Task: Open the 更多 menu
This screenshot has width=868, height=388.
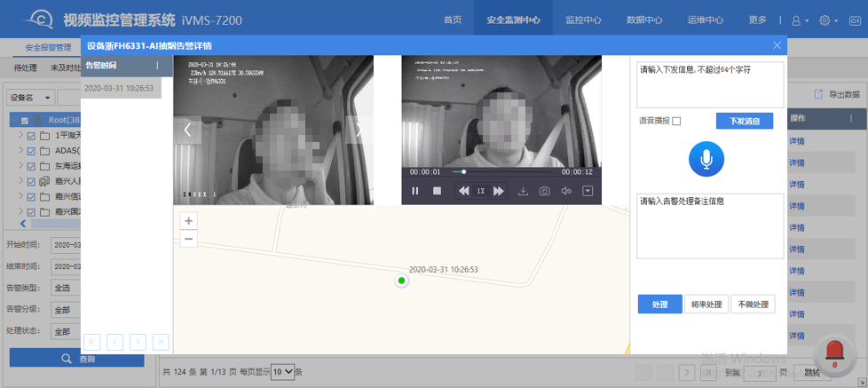Action: click(757, 20)
